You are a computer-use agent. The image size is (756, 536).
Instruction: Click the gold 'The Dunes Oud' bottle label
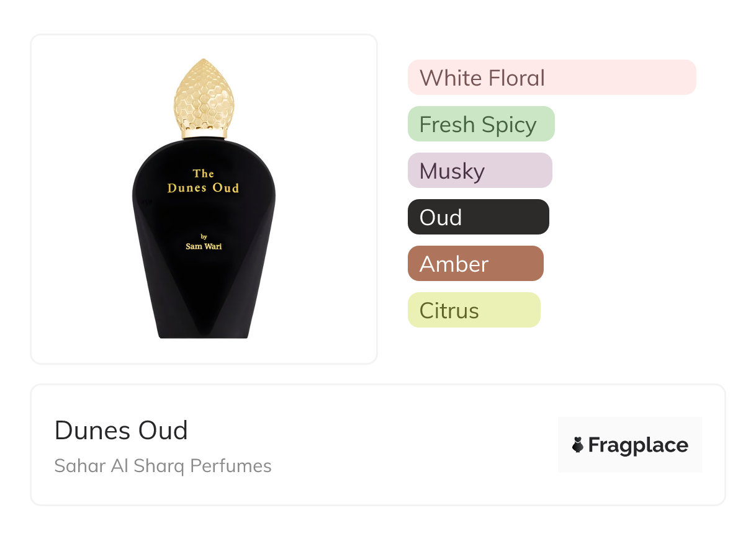coord(203,181)
